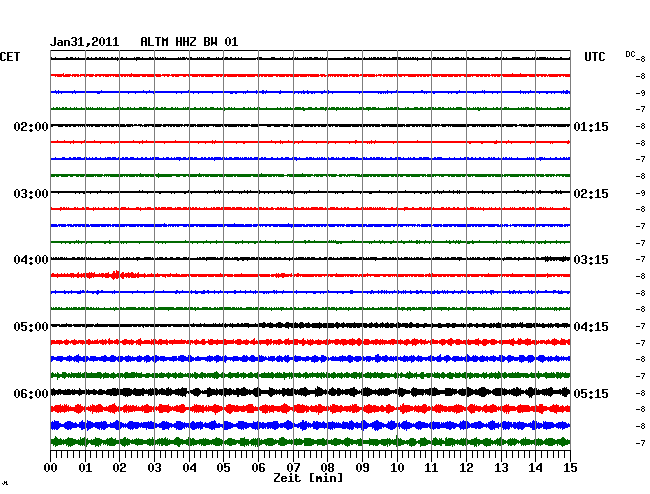Select minute tick label 04
The image size is (650, 494).
tap(189, 467)
